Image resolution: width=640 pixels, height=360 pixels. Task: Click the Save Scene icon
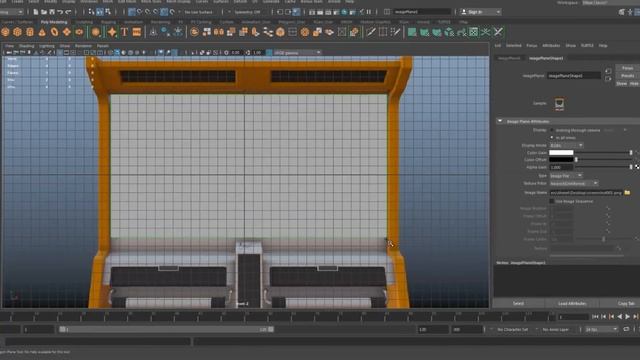52,12
